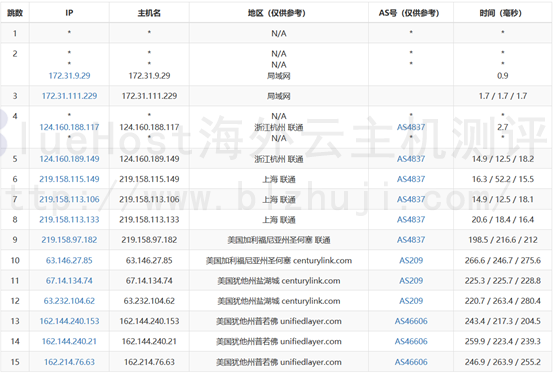
Task: Select hostname text 162.214.76.63
Action: pyautogui.click(x=149, y=362)
